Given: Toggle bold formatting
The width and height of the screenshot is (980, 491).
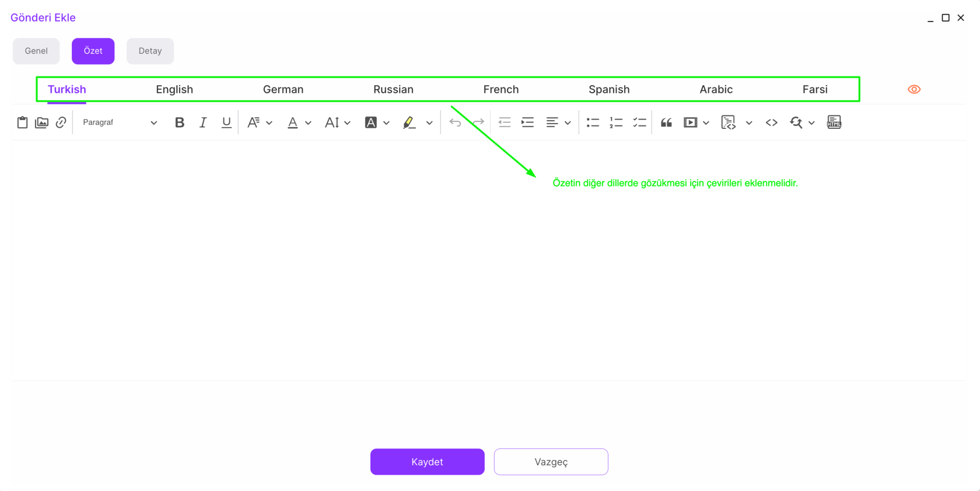Looking at the screenshot, I should coord(179,122).
